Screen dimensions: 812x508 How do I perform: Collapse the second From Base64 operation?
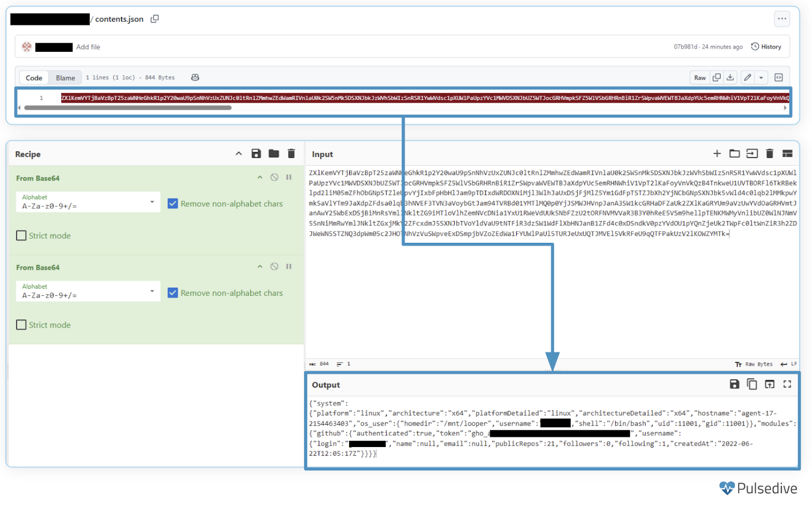pos(260,267)
